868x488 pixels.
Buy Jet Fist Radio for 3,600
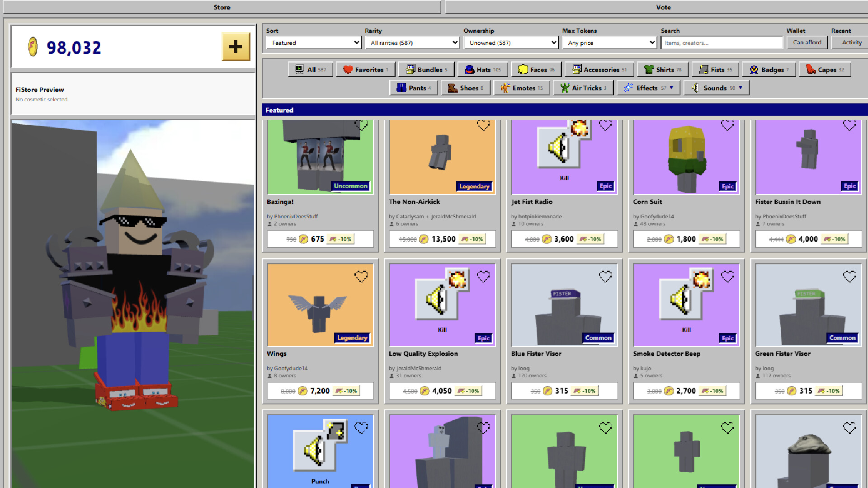[x=564, y=239]
